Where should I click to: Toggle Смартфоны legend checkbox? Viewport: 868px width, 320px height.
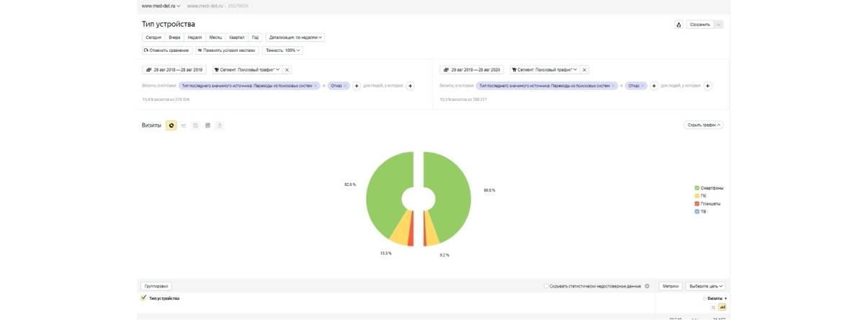697,188
